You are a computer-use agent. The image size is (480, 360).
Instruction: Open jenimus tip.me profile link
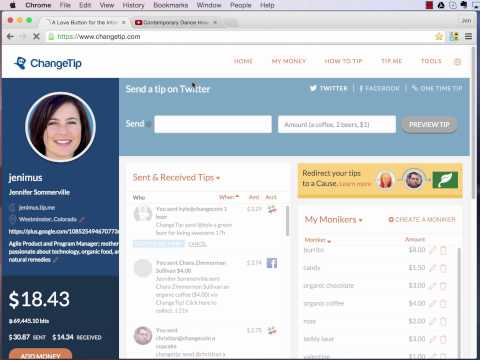[37, 208]
